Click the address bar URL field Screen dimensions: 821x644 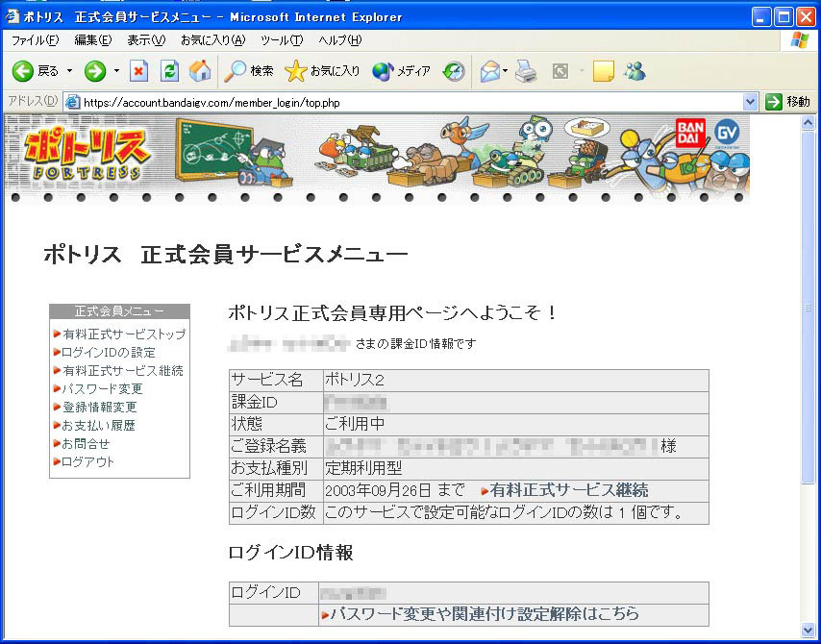point(404,102)
